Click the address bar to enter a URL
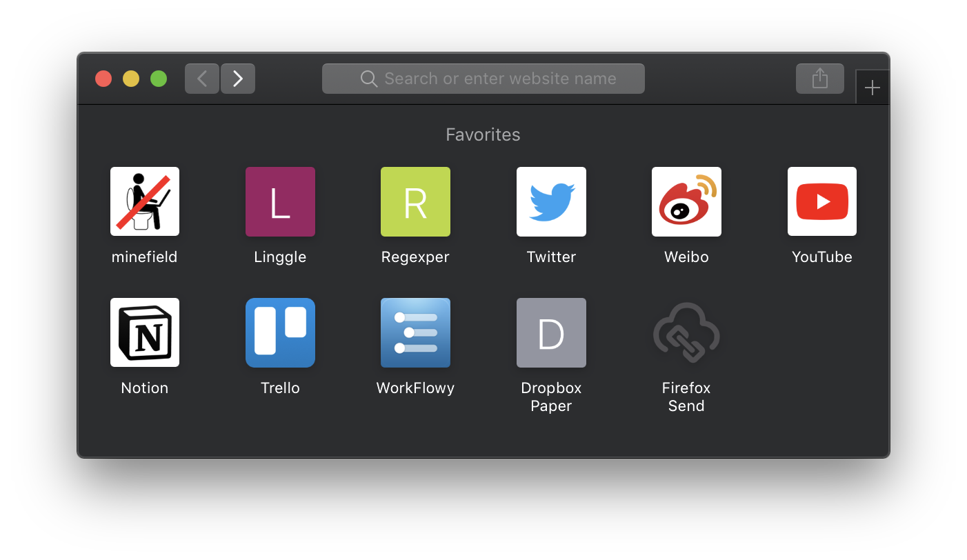The image size is (967, 560). (x=483, y=78)
